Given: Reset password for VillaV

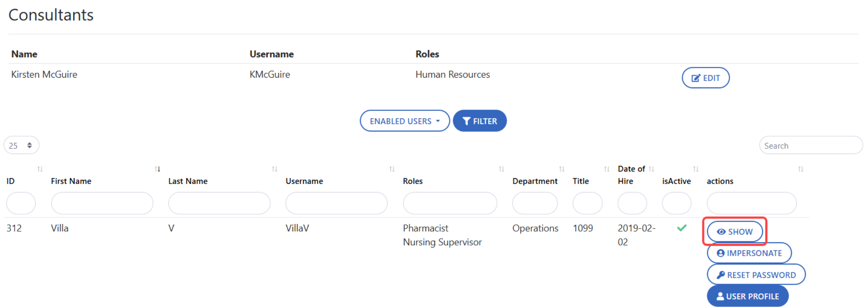Looking at the screenshot, I should pyautogui.click(x=756, y=275).
